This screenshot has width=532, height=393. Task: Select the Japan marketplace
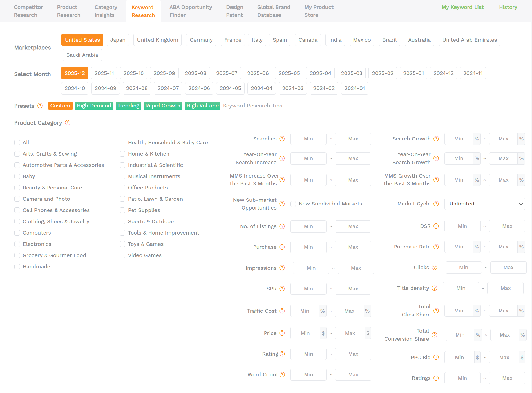coord(118,40)
